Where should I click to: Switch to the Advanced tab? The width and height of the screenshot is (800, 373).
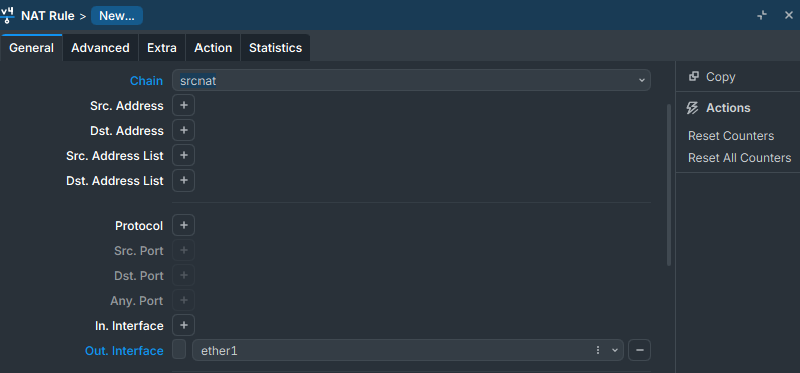[100, 48]
